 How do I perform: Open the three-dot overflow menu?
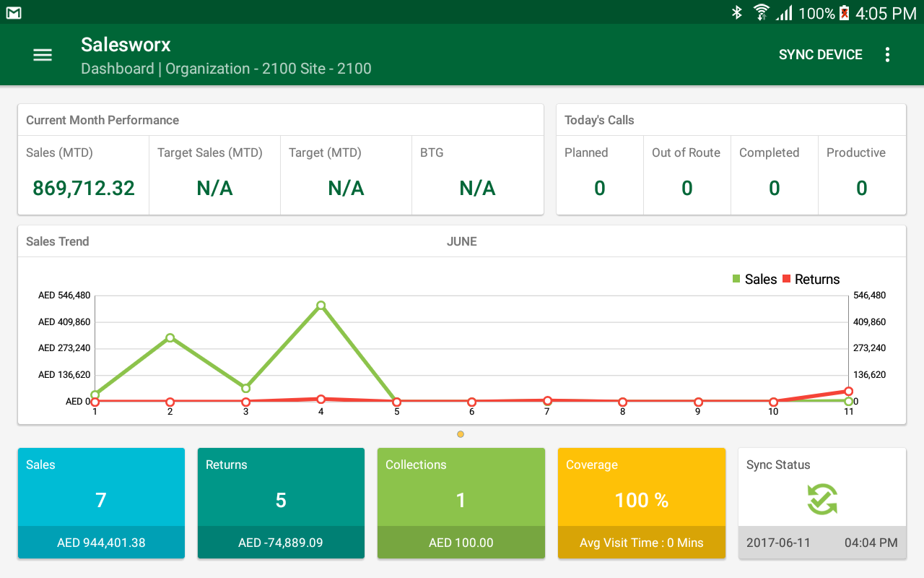coord(887,55)
